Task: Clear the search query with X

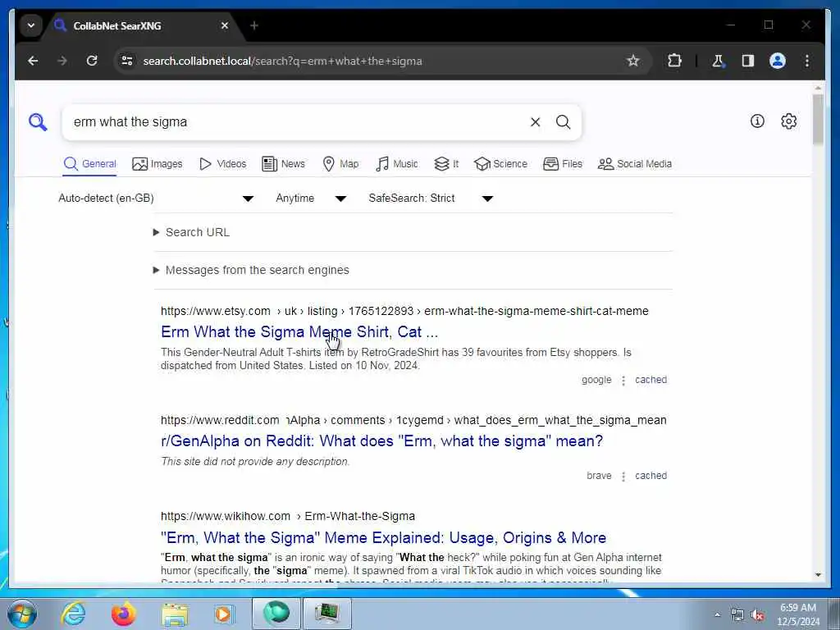Action: [x=535, y=122]
